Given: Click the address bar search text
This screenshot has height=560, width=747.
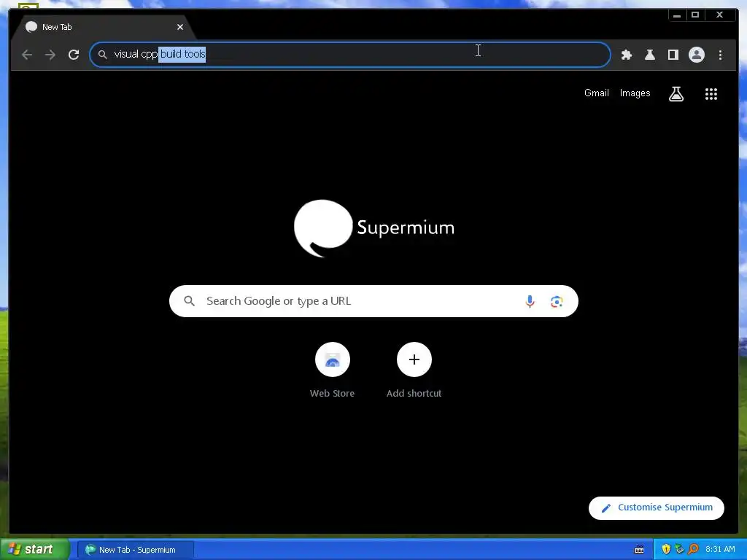Looking at the screenshot, I should pyautogui.click(x=160, y=54).
